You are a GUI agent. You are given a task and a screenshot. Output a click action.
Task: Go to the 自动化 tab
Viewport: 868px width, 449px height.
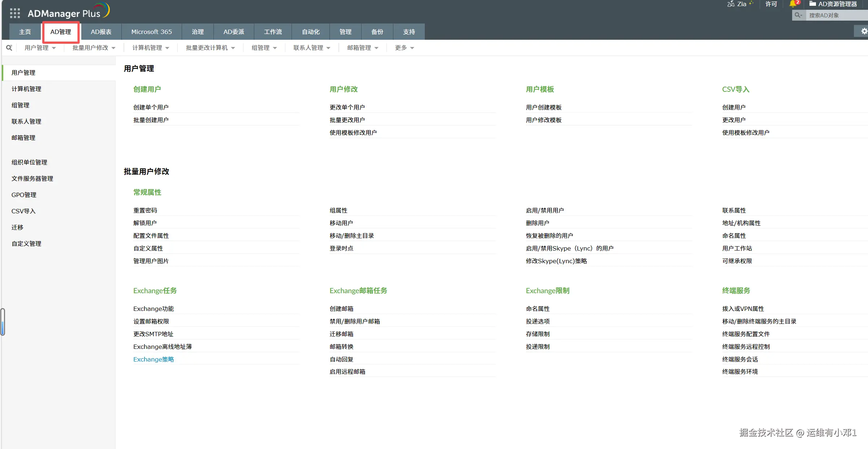[x=311, y=32]
